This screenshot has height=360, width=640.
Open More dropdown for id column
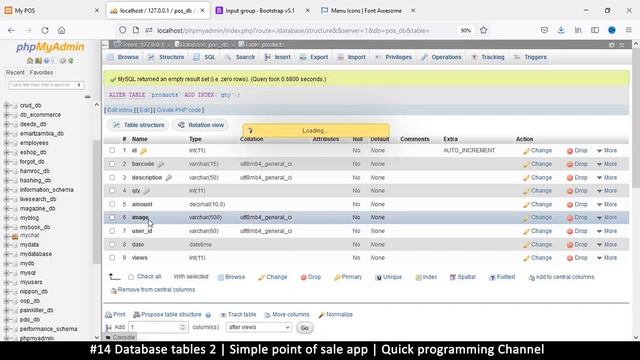tap(607, 151)
